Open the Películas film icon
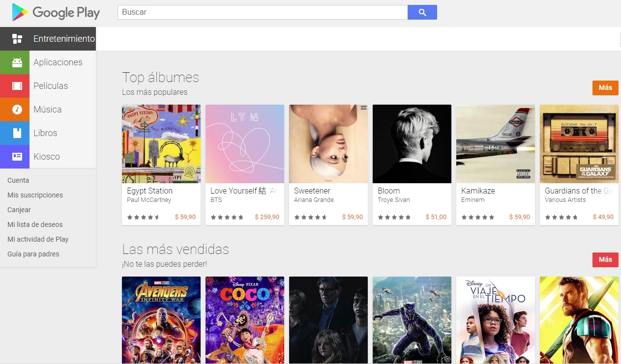This screenshot has height=364, width=621. click(17, 86)
